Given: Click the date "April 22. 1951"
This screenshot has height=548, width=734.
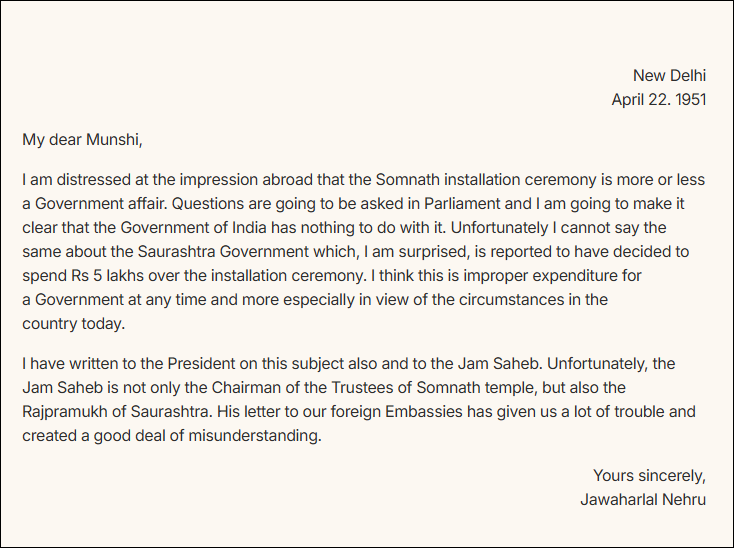Looking at the screenshot, I should (658, 99).
